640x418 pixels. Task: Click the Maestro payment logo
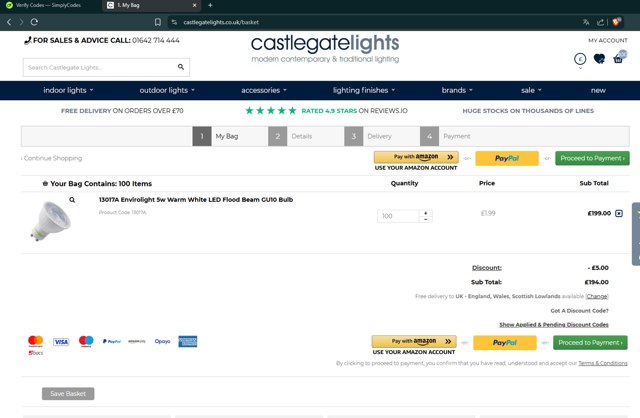pyautogui.click(x=86, y=341)
